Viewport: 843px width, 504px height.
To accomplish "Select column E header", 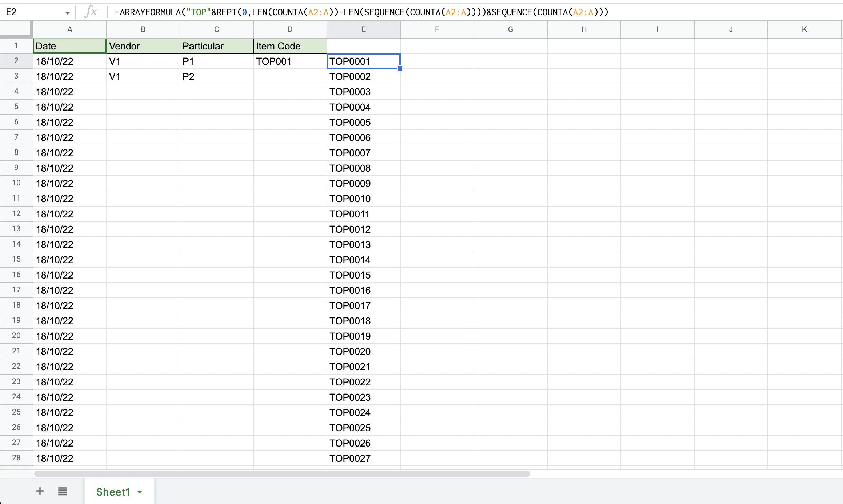I will [x=363, y=29].
